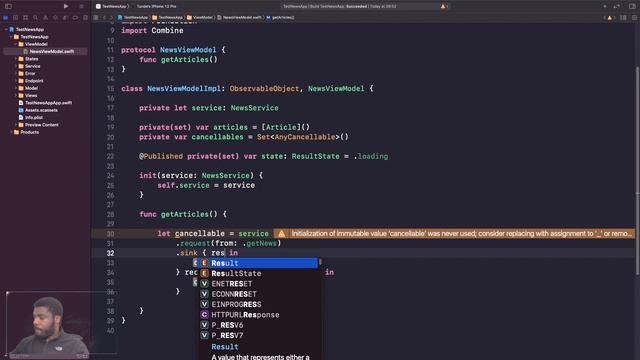
Task: Click NewsService type on line 17
Action: (x=254, y=108)
